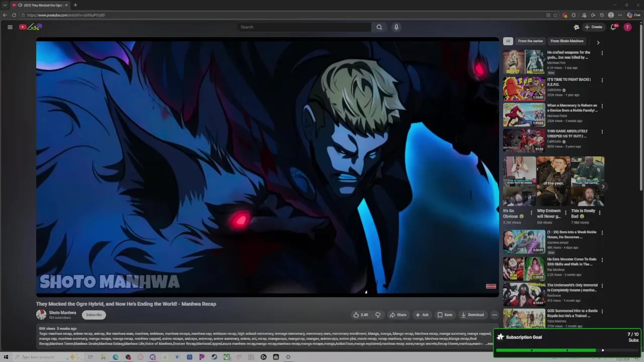Screen dimensions: 644x362
Task: Open Steam from the taskbar
Action: [214, 357]
